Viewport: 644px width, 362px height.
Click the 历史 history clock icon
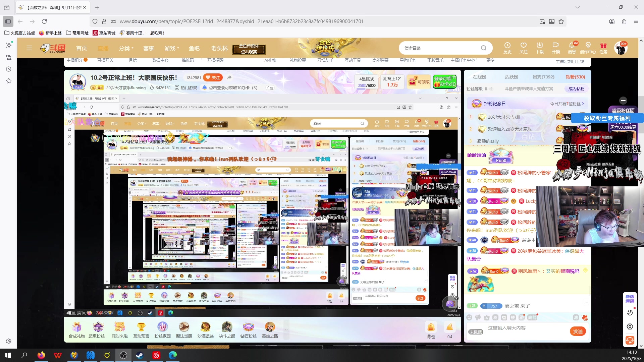(507, 46)
